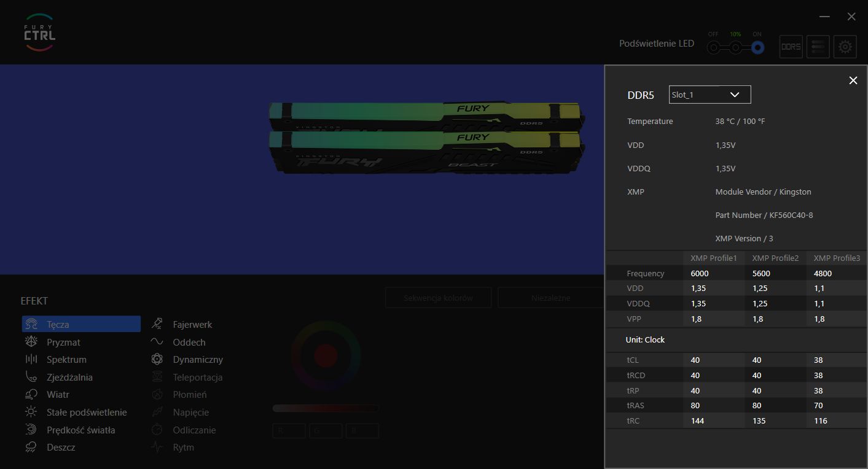Select the upper FURY RAM module image
868x469 pixels.
(426, 115)
